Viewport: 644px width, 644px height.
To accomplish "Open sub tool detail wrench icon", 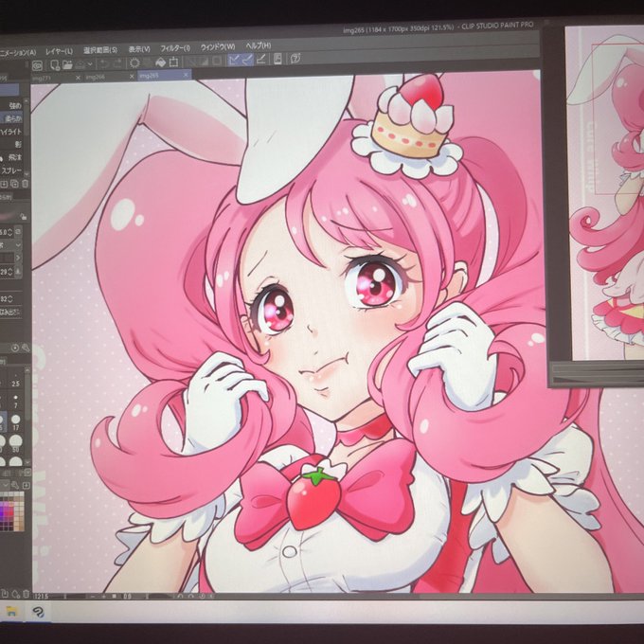I will click(26, 348).
